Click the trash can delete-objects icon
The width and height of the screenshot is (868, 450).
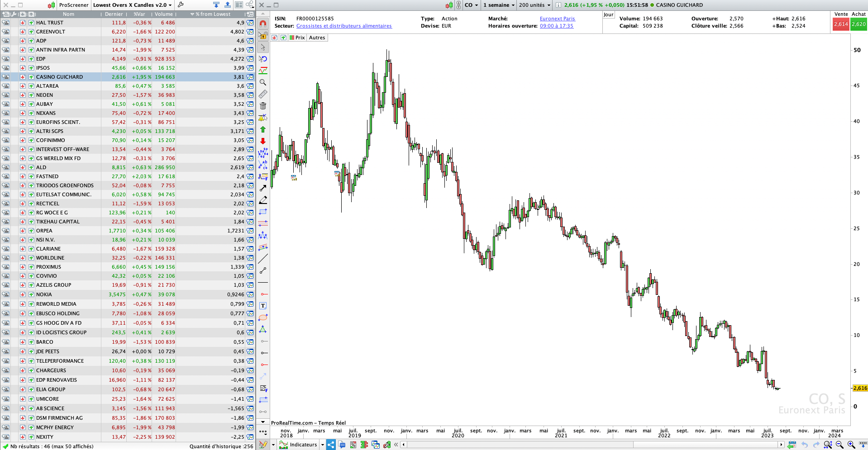point(263,106)
